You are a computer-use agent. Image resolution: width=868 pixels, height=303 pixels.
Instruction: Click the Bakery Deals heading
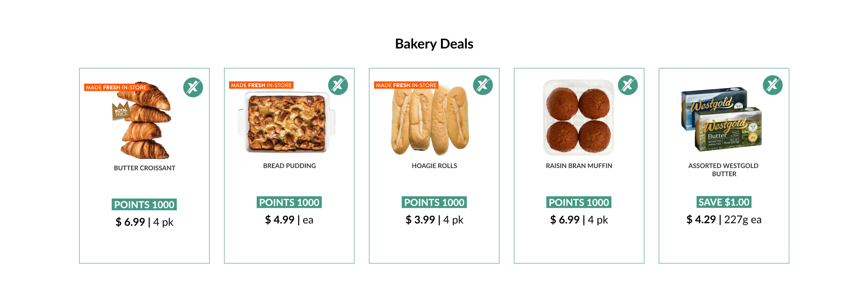pos(434,44)
